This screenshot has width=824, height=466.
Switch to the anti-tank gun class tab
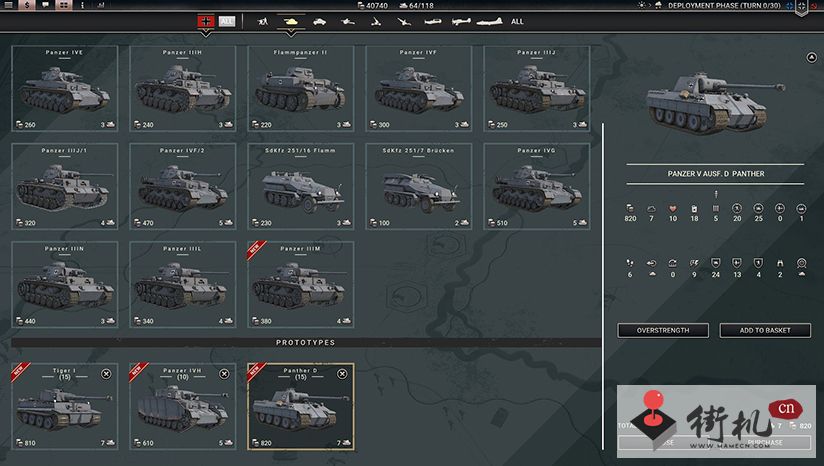[347, 22]
